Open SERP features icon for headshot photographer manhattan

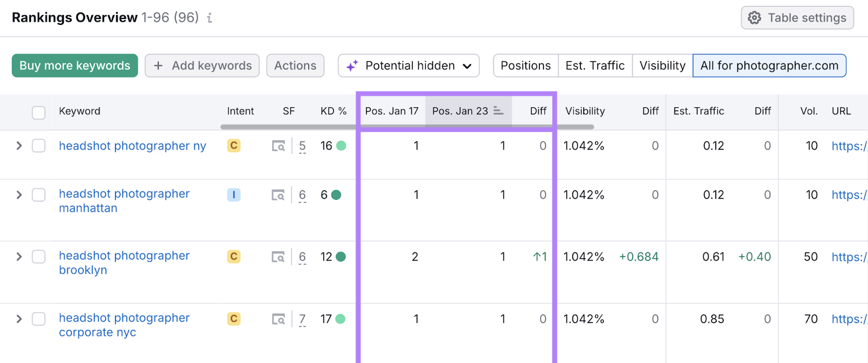(278, 195)
